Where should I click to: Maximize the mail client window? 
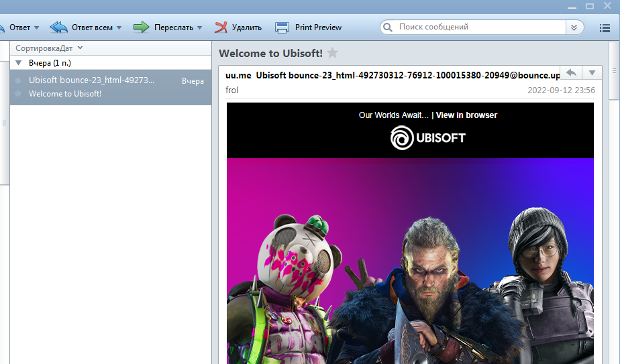click(x=590, y=6)
